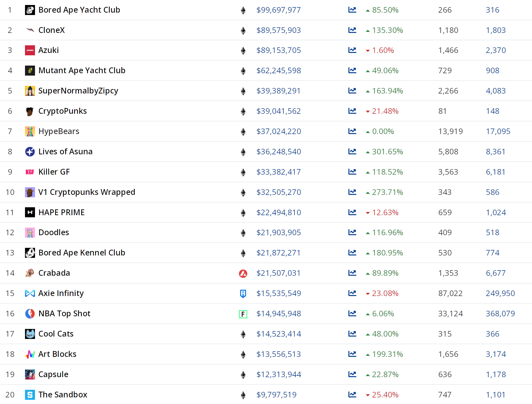Open the sales chart icon for Azuki
Screen dimensions: 532x404
[352, 50]
